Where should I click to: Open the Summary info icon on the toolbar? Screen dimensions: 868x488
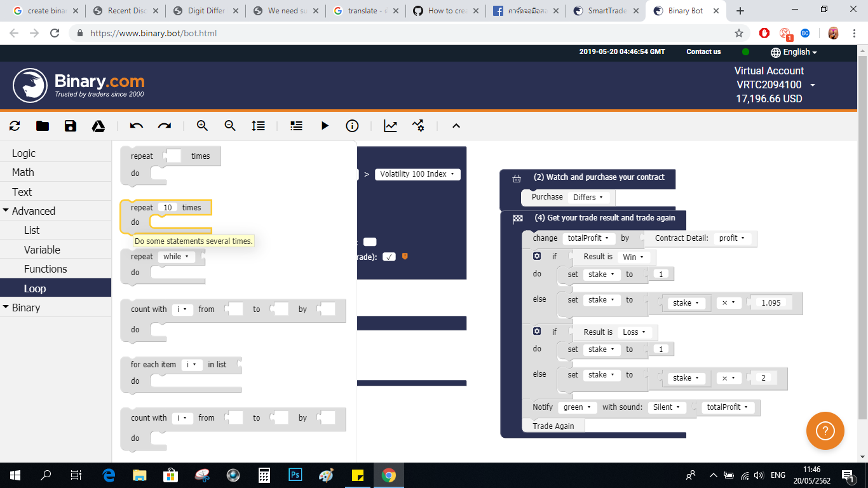[352, 125]
